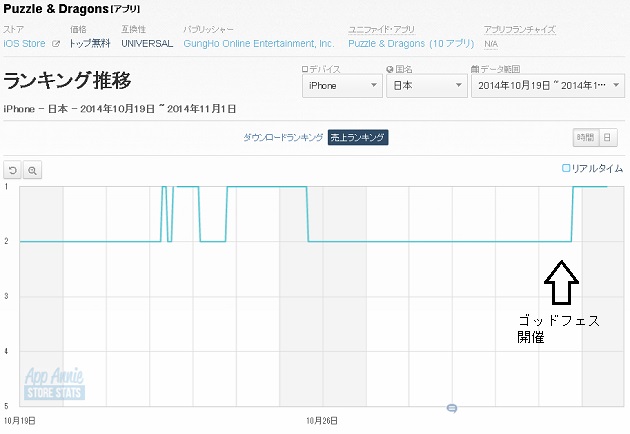The width and height of the screenshot is (630, 434).
Task: Open the date range dropdown 2014年10月19日
Action: [548, 86]
